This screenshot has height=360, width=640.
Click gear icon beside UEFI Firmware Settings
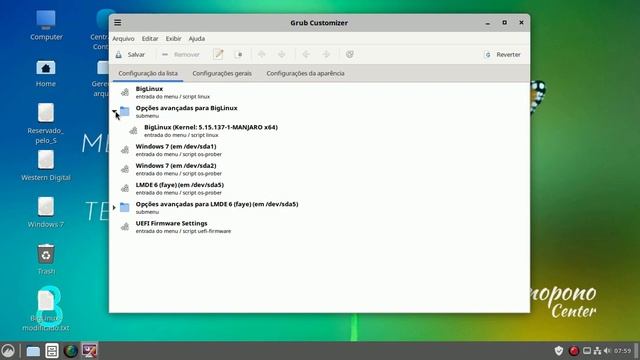tap(125, 227)
